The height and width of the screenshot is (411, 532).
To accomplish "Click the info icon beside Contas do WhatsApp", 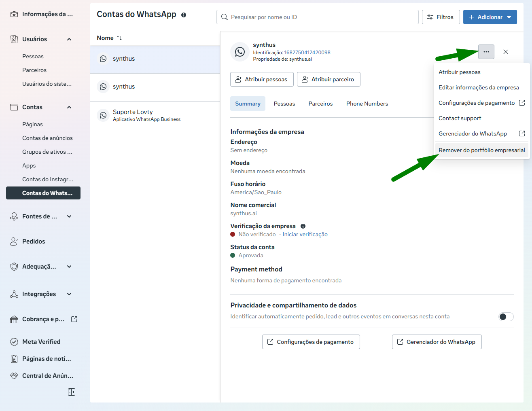I will (184, 15).
